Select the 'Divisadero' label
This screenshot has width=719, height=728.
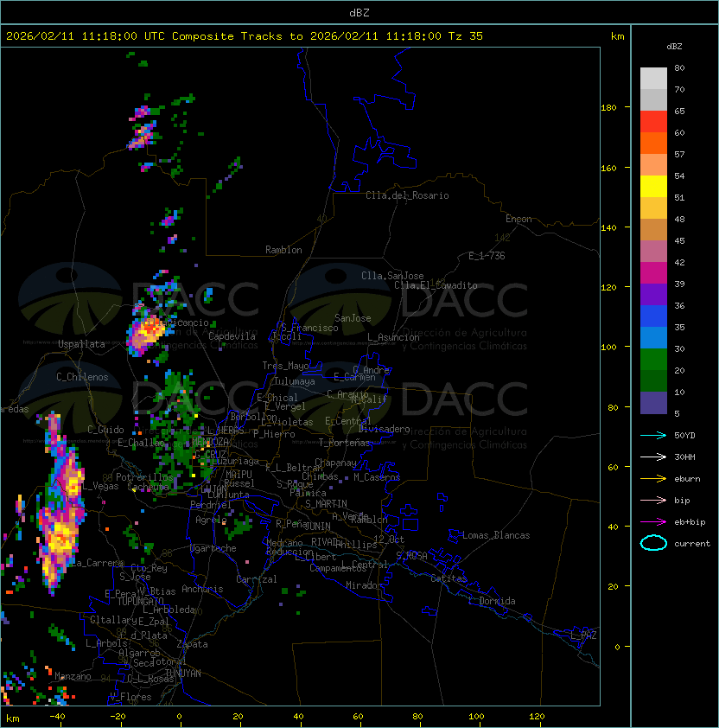[x=384, y=429]
